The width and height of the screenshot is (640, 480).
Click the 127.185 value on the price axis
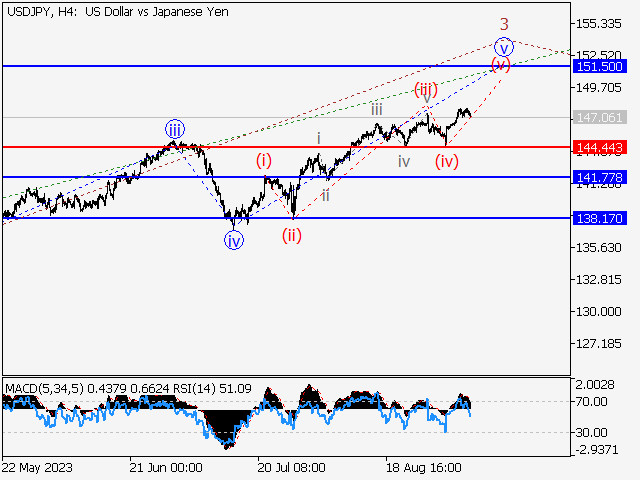pyautogui.click(x=598, y=344)
